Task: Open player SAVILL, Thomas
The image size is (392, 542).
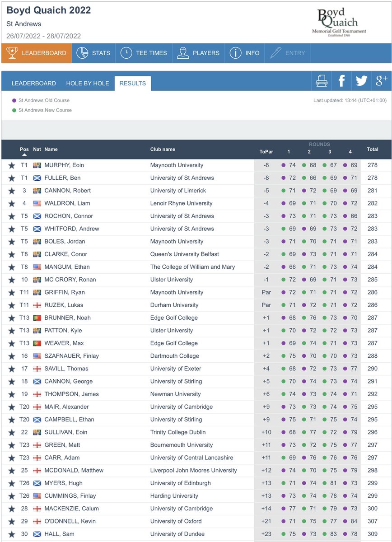Action: (66, 369)
